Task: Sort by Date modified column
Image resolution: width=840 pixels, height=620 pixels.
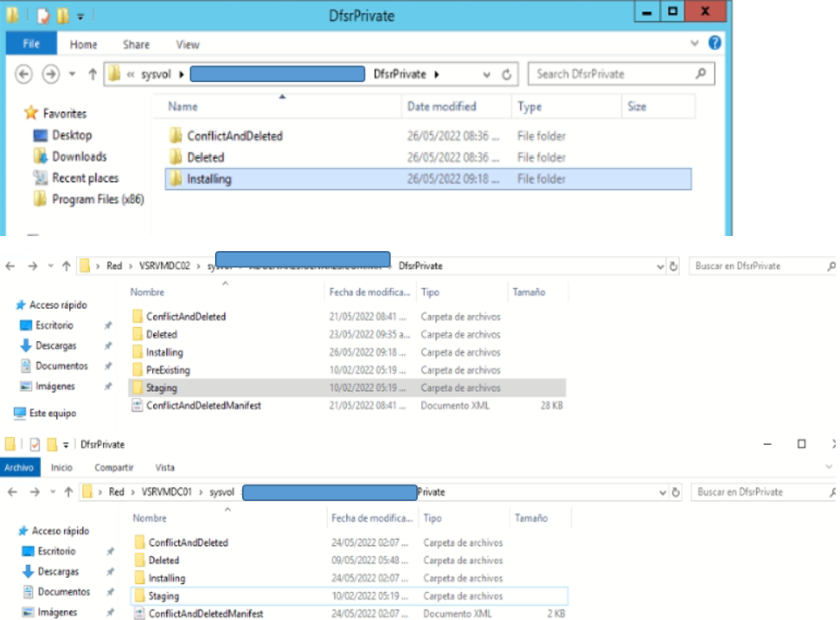Action: [x=441, y=107]
